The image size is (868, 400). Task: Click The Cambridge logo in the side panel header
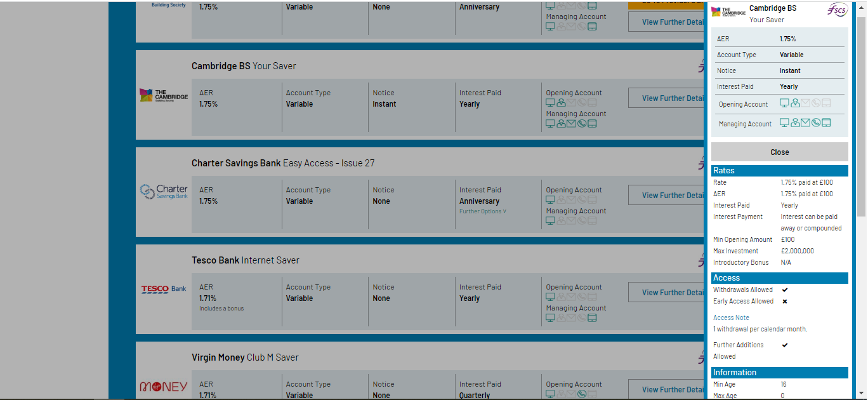pos(728,11)
